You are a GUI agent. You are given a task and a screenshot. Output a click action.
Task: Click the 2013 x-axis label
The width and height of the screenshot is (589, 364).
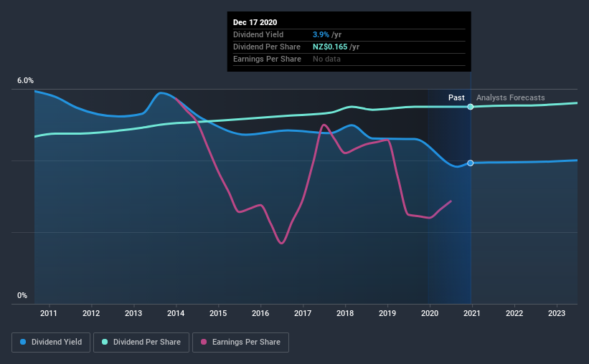tap(133, 313)
